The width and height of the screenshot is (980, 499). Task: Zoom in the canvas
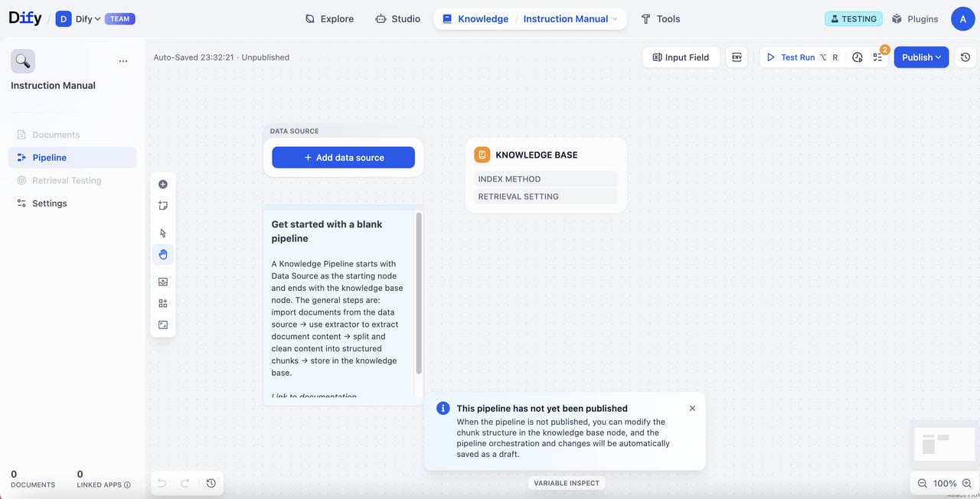pos(967,484)
